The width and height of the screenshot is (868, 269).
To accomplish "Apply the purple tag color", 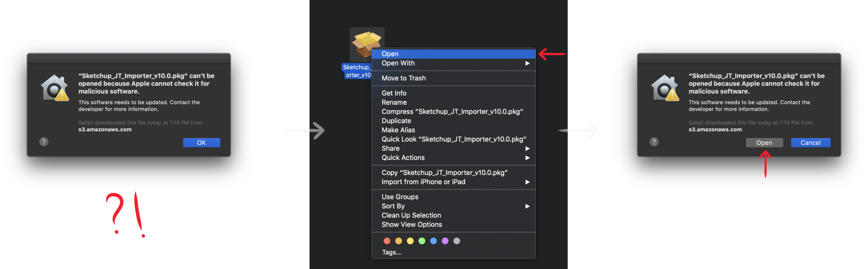I will pos(445,241).
